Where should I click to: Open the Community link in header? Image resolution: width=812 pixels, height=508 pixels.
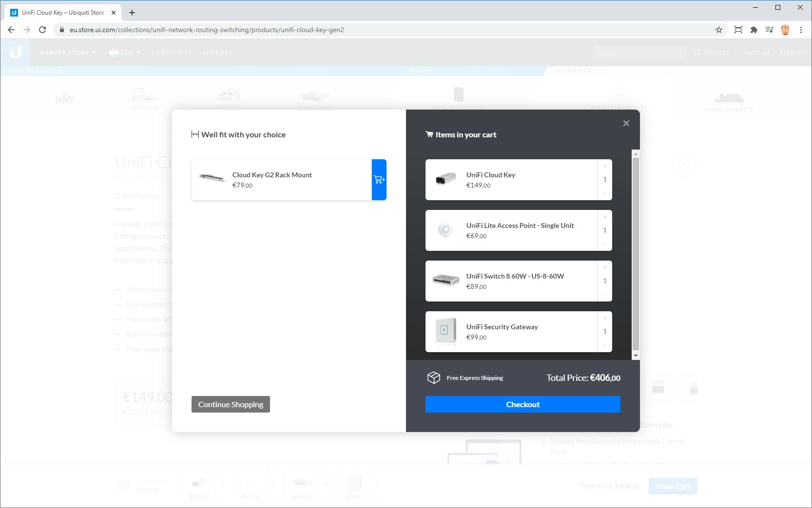pyautogui.click(x=172, y=53)
